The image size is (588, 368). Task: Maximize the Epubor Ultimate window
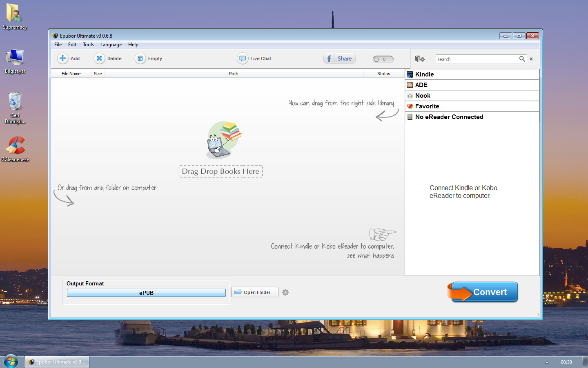(x=519, y=36)
